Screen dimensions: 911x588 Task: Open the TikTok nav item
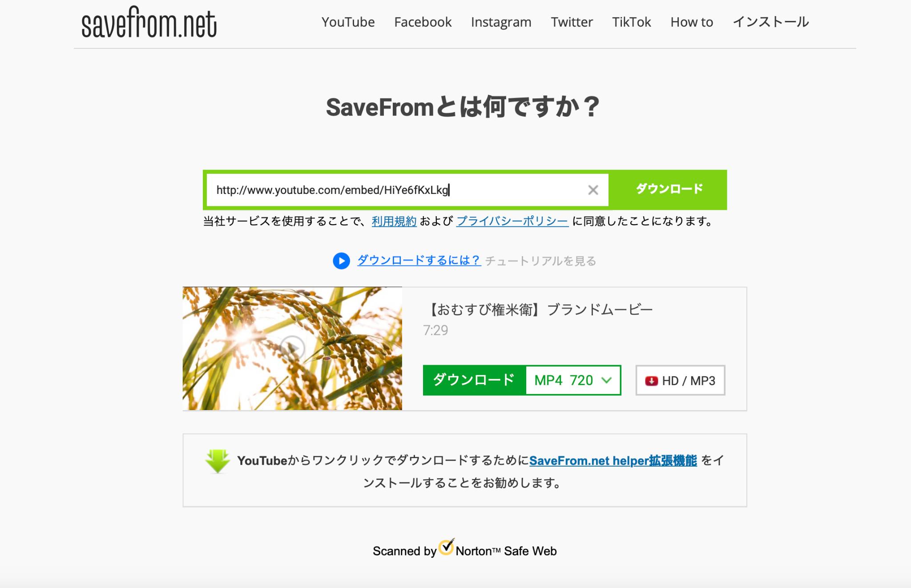pyautogui.click(x=632, y=22)
